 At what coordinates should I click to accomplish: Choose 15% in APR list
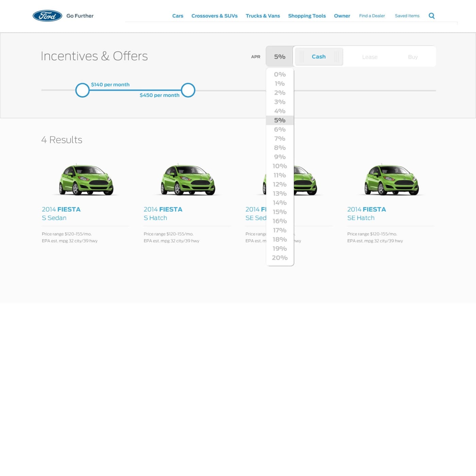tap(280, 212)
